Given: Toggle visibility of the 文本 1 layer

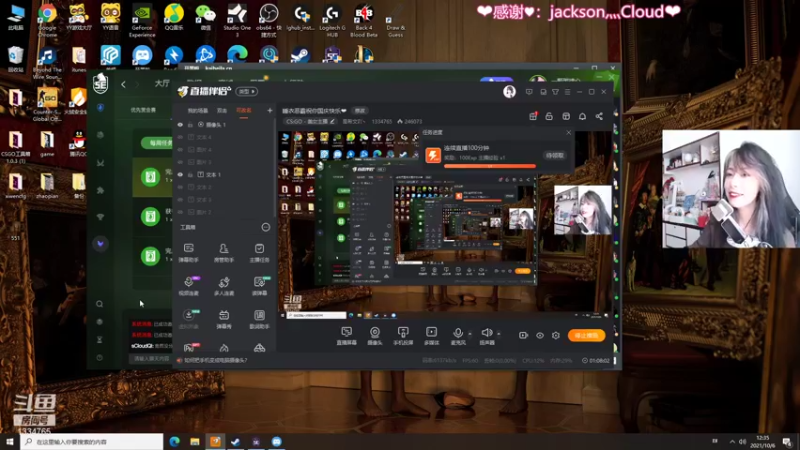Looking at the screenshot, I should pos(180,174).
